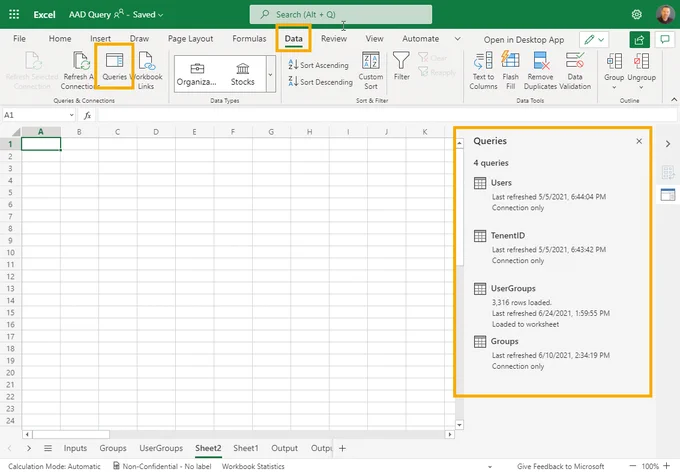Screen dimensions: 680x472
Task: Collapse the ribbon with the caret
Action: 674,99
